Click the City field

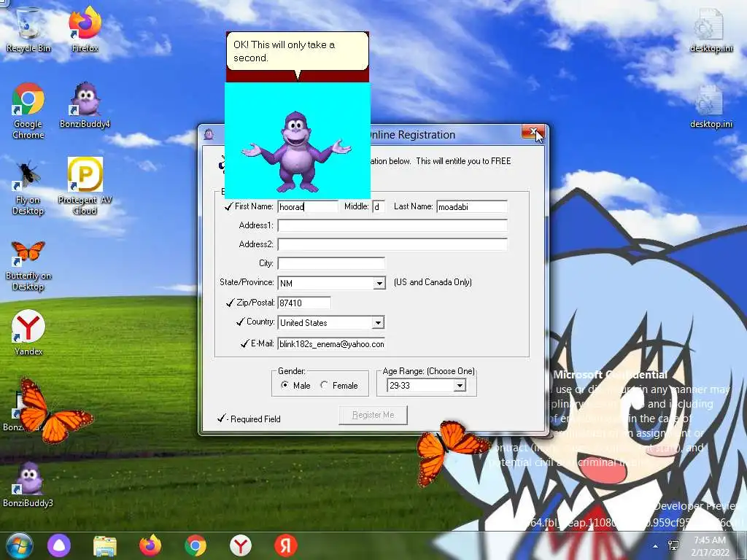[331, 263]
